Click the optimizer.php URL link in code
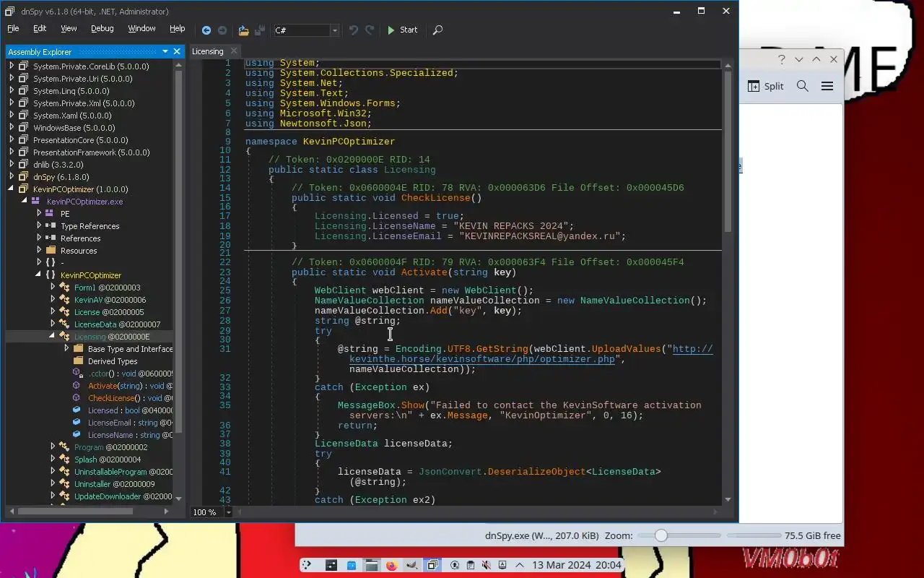 [x=481, y=359]
